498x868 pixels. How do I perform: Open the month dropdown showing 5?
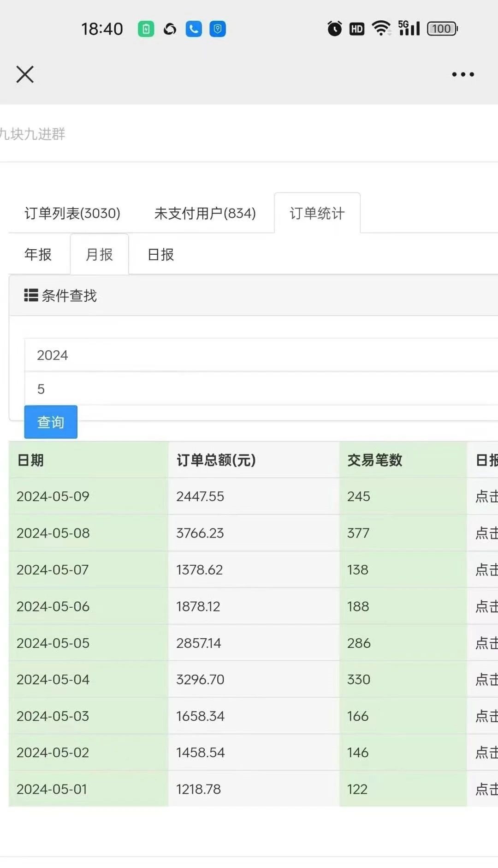tap(261, 389)
